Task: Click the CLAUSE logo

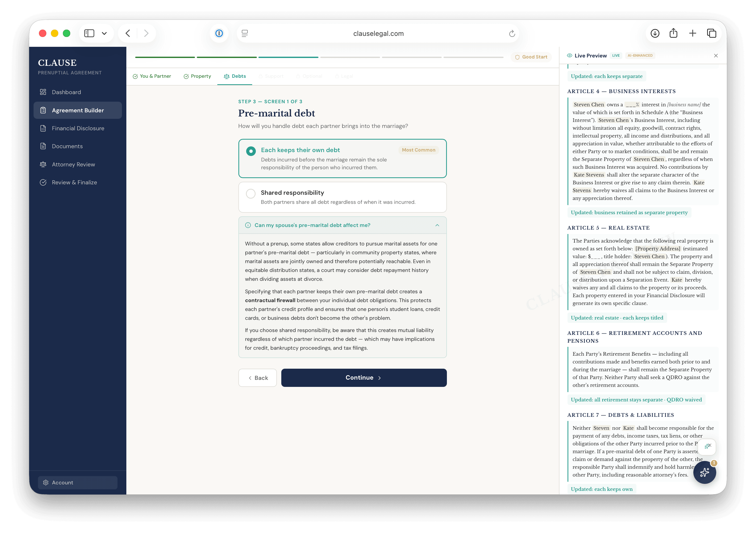Action: pos(57,63)
